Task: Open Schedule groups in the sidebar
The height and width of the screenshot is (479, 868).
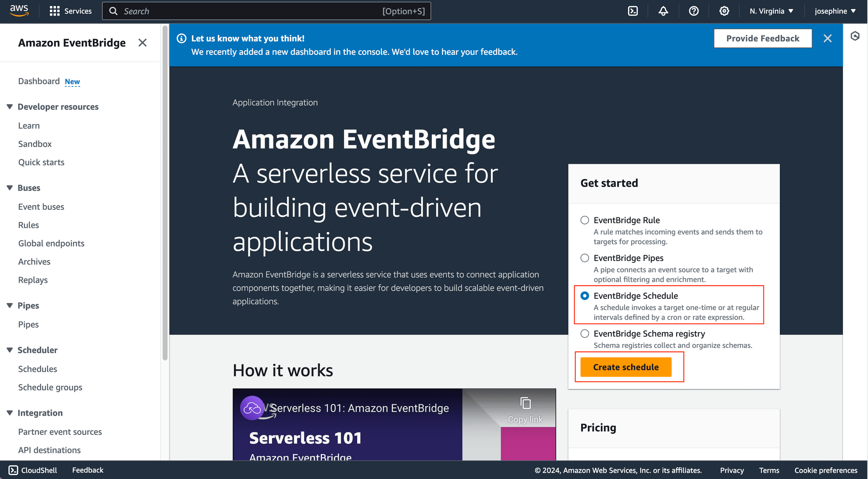Action: click(50, 387)
